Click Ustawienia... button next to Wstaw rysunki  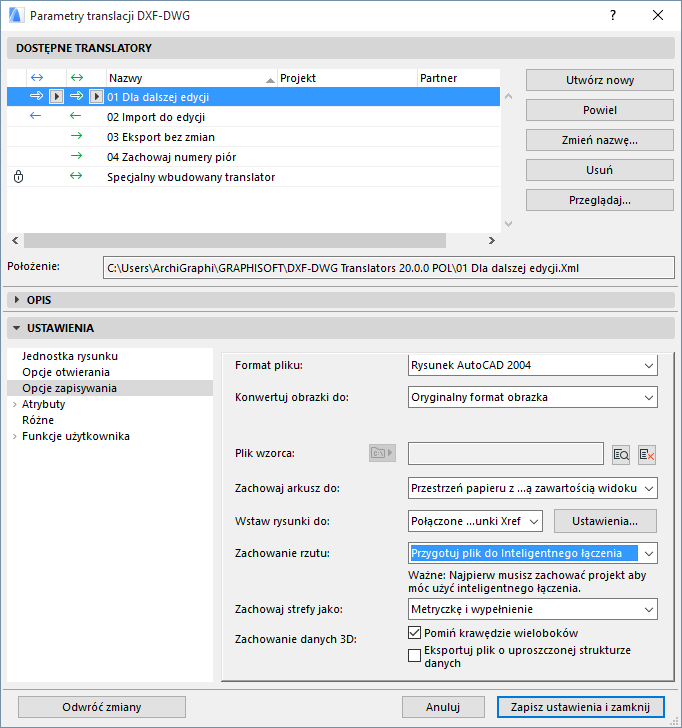(605, 521)
